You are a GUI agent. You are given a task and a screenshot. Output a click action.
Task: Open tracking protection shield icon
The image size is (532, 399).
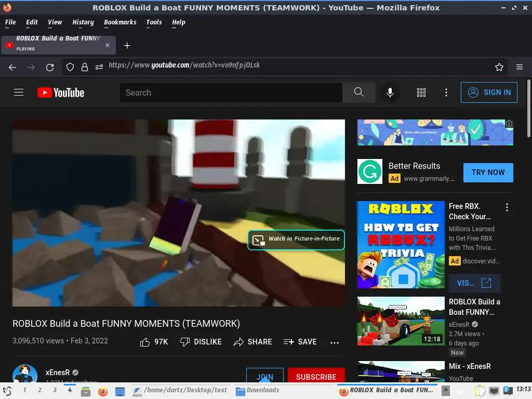click(x=70, y=67)
